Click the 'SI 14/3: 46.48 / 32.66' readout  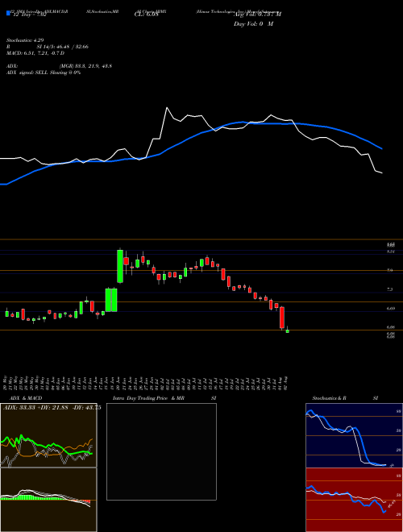point(63,47)
